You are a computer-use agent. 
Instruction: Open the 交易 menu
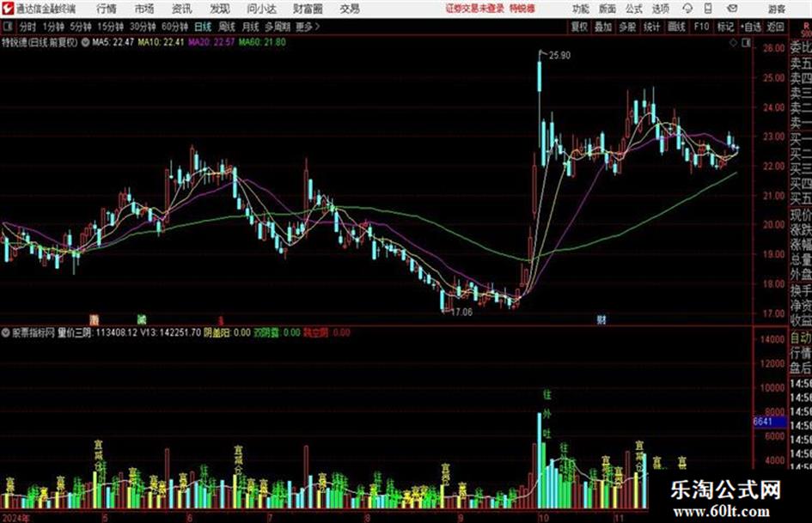click(x=350, y=9)
